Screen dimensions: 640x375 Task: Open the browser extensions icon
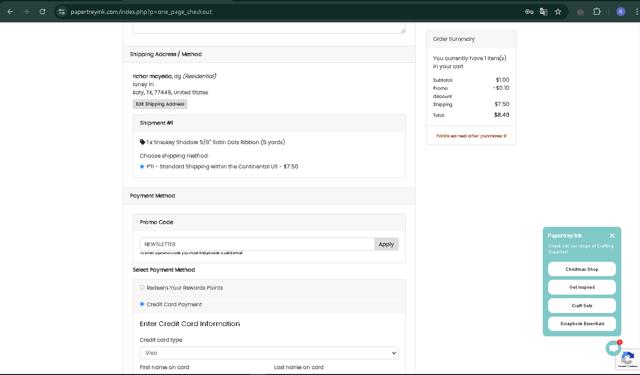tap(597, 12)
